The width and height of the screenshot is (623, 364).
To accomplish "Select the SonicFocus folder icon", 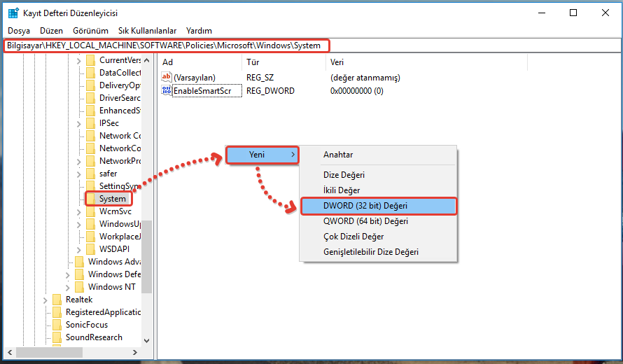I will (x=57, y=325).
